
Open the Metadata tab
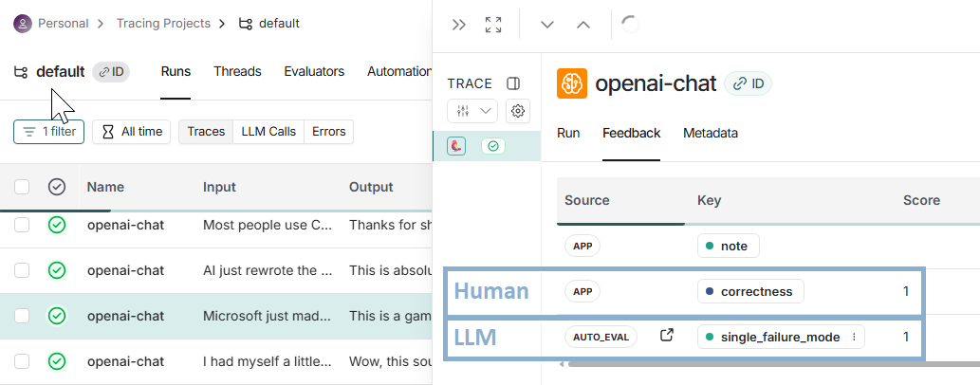tap(711, 133)
